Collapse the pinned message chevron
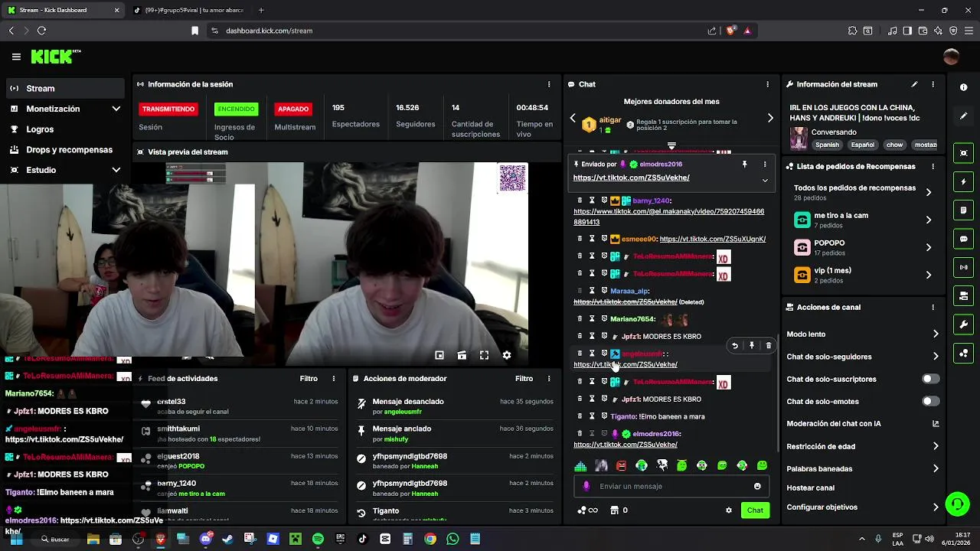The width and height of the screenshot is (980, 551). 764,181
